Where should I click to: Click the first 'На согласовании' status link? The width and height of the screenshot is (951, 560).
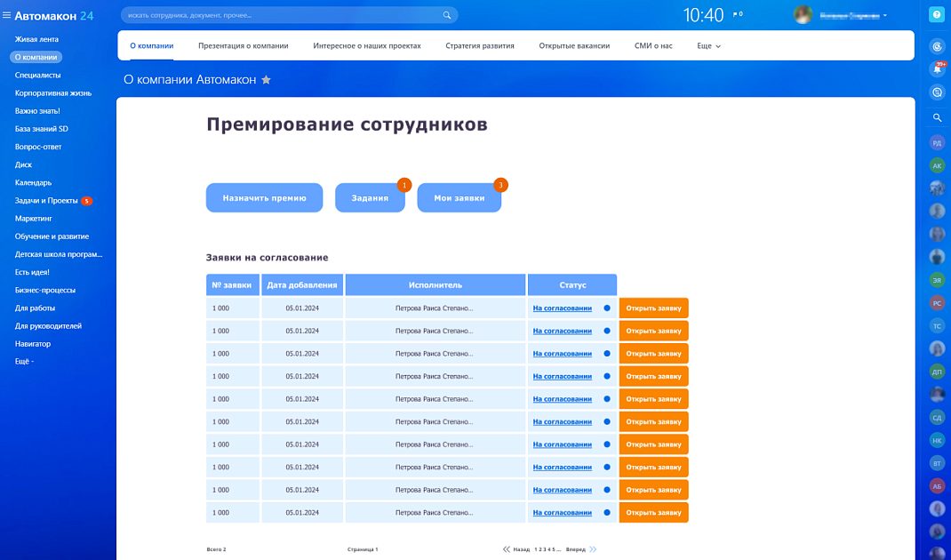[x=562, y=308]
